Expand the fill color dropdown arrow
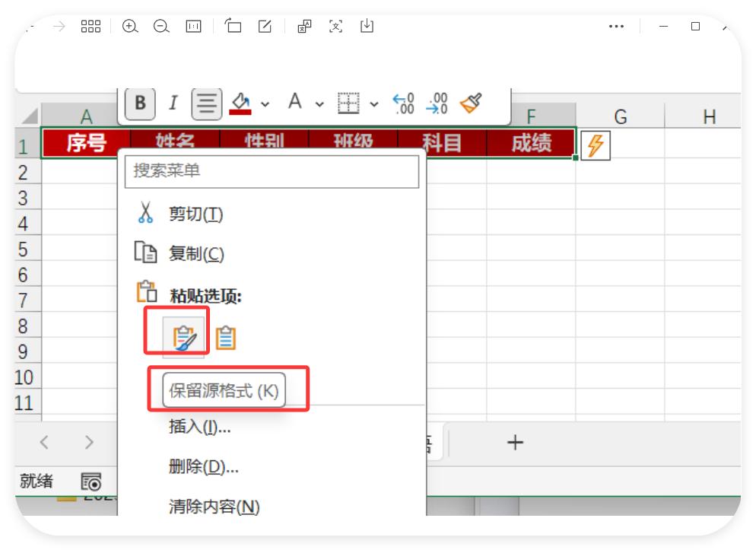Viewport: 756px width, 550px height. click(265, 104)
